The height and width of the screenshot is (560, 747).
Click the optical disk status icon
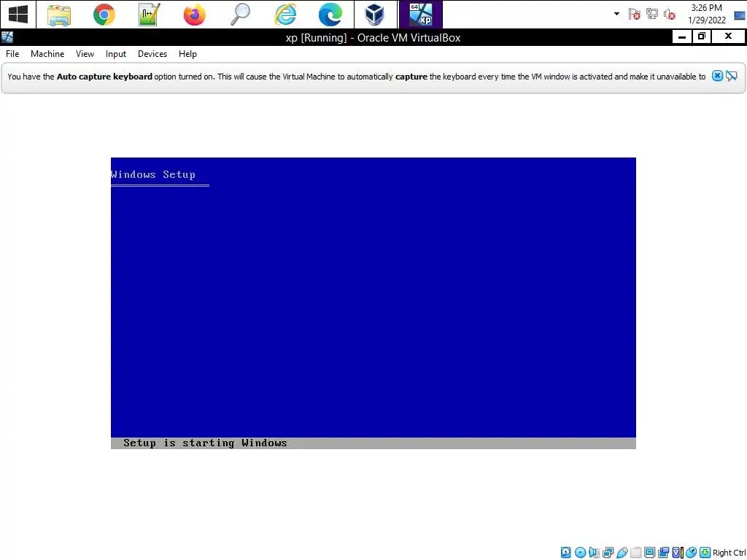[x=580, y=553]
